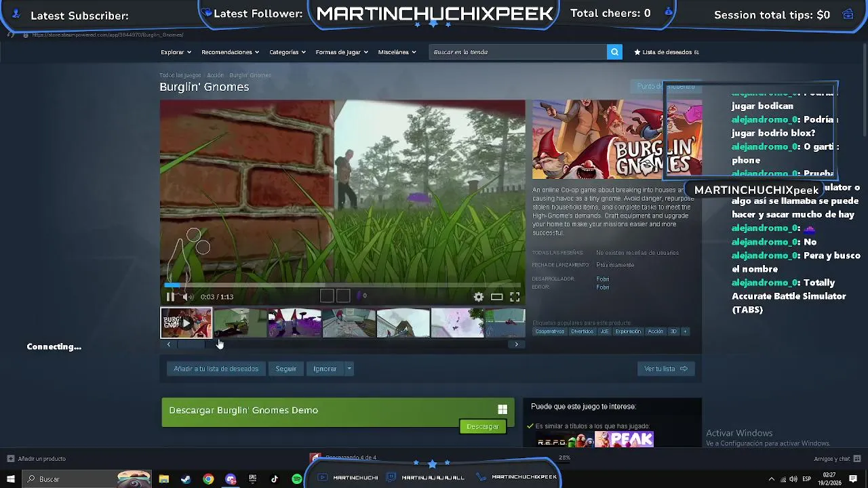Open File Explorer from the taskbar
Viewport: 868px width, 488px height.
[x=163, y=479]
